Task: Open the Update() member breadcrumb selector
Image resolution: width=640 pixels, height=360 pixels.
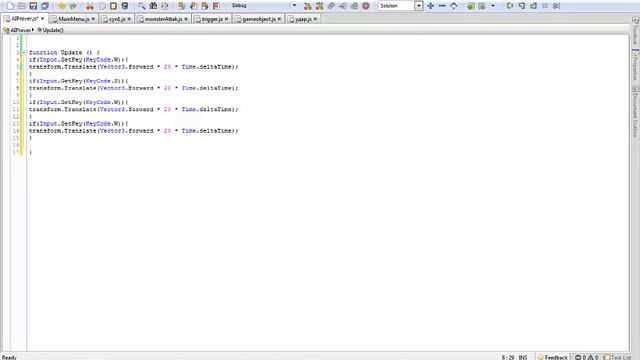Action: point(51,30)
